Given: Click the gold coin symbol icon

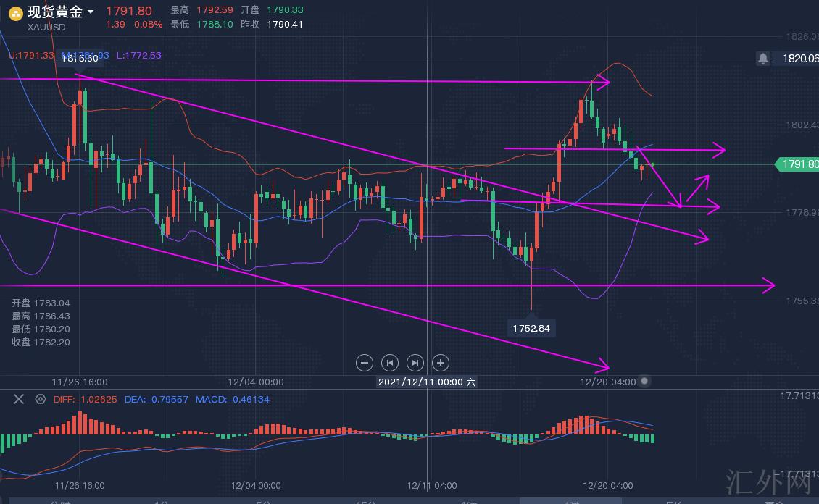Looking at the screenshot, I should click(16, 14).
